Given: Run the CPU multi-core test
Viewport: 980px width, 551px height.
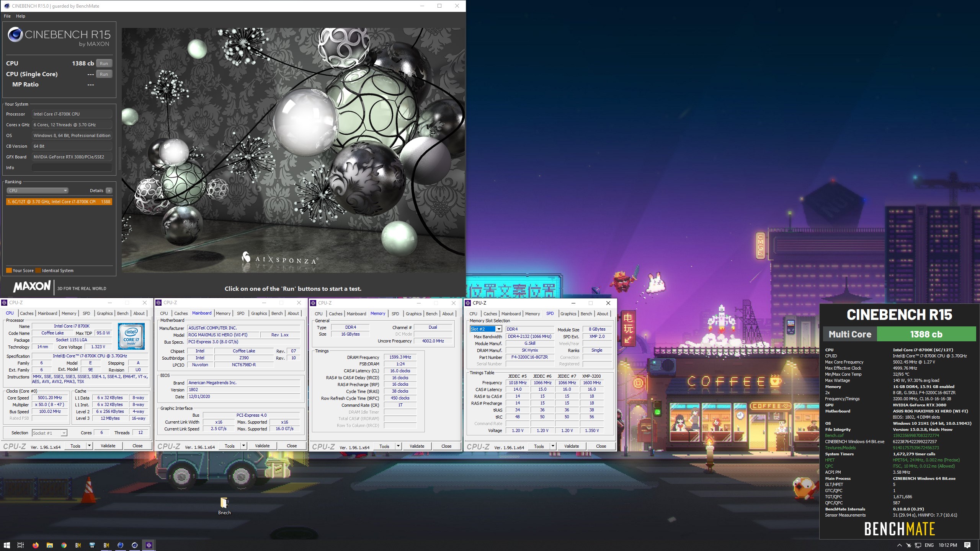Looking at the screenshot, I should coord(104,64).
